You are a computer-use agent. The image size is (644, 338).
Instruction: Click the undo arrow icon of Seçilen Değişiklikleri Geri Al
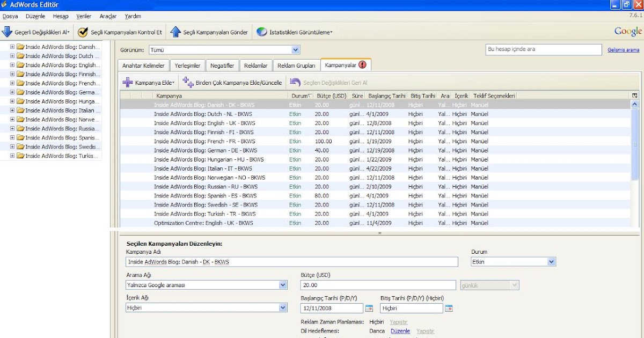[x=295, y=83]
